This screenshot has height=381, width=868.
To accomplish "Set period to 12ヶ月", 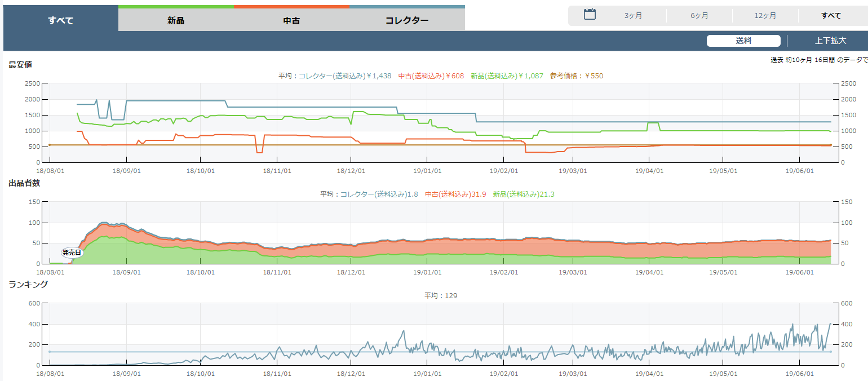I will (x=765, y=16).
